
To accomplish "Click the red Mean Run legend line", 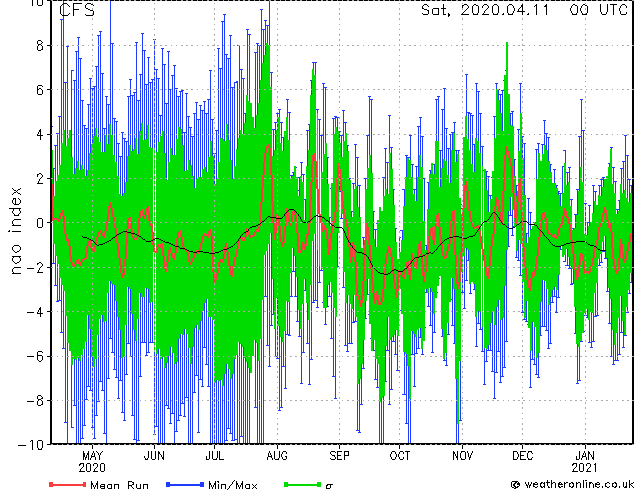I will [x=68, y=484].
